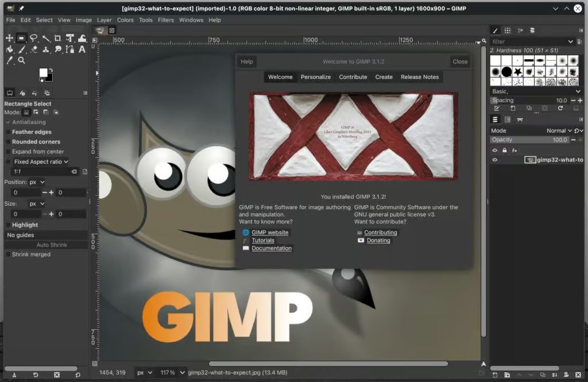This screenshot has height=382, width=588.
Task: Select the Crop tool
Action: [57, 39]
